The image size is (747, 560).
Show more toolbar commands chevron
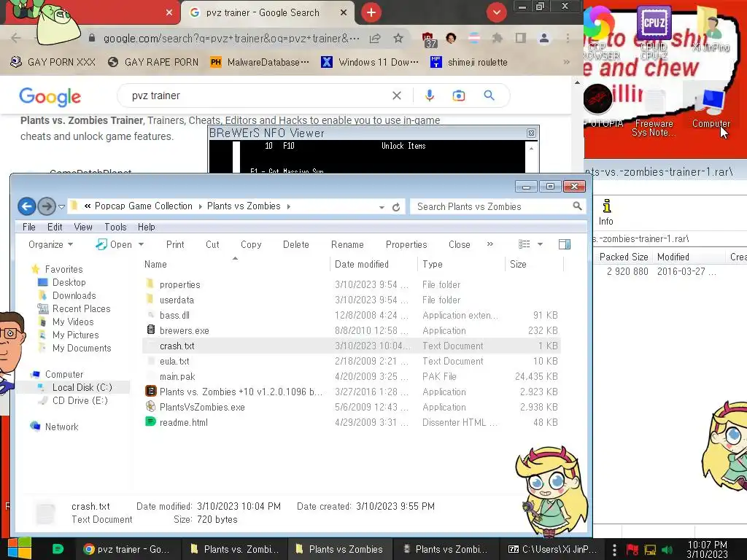[489, 244]
